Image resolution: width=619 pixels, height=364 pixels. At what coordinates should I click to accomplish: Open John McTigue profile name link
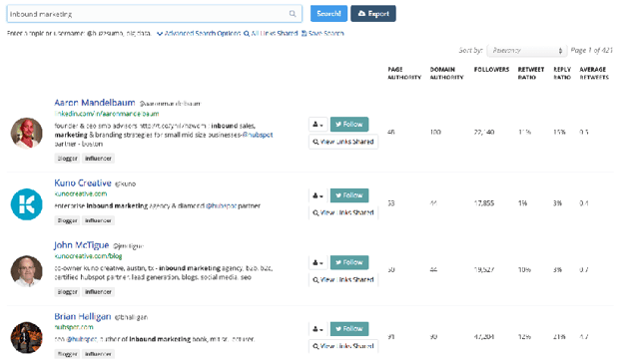coord(81,245)
